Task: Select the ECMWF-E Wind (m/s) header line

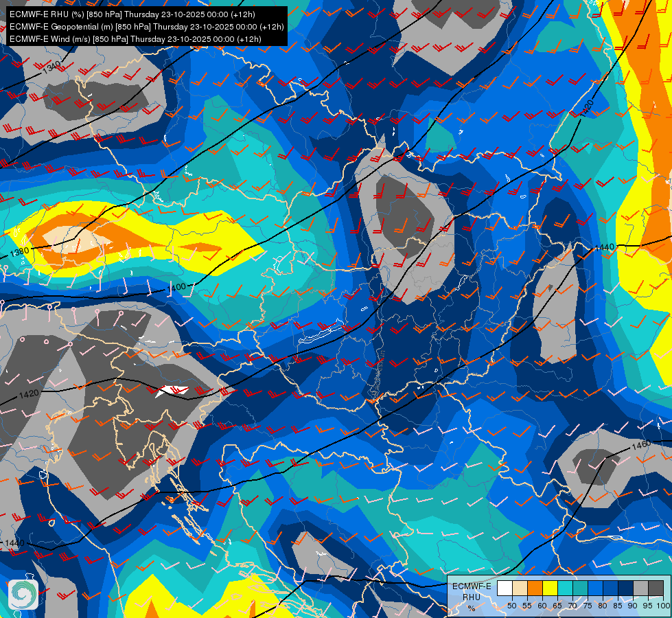Action: 135,39
